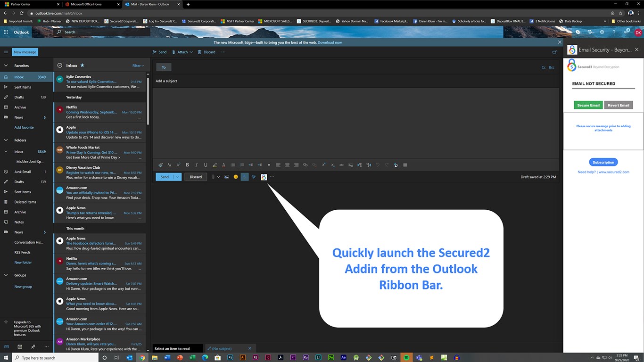The width and height of the screenshot is (644, 362).
Task: Open Send options dropdown arrow
Action: tap(177, 177)
